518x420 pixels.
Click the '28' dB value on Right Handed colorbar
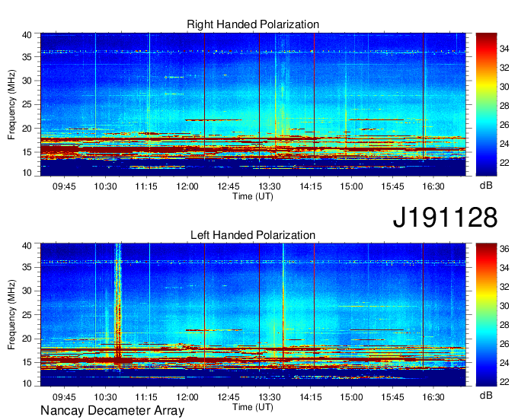coord(504,106)
